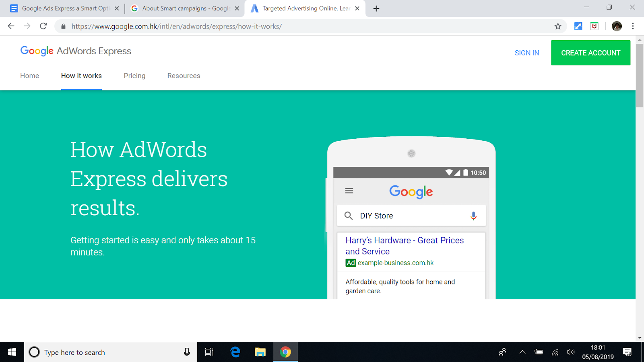Open the red shield extension icon
644x362 pixels.
594,26
